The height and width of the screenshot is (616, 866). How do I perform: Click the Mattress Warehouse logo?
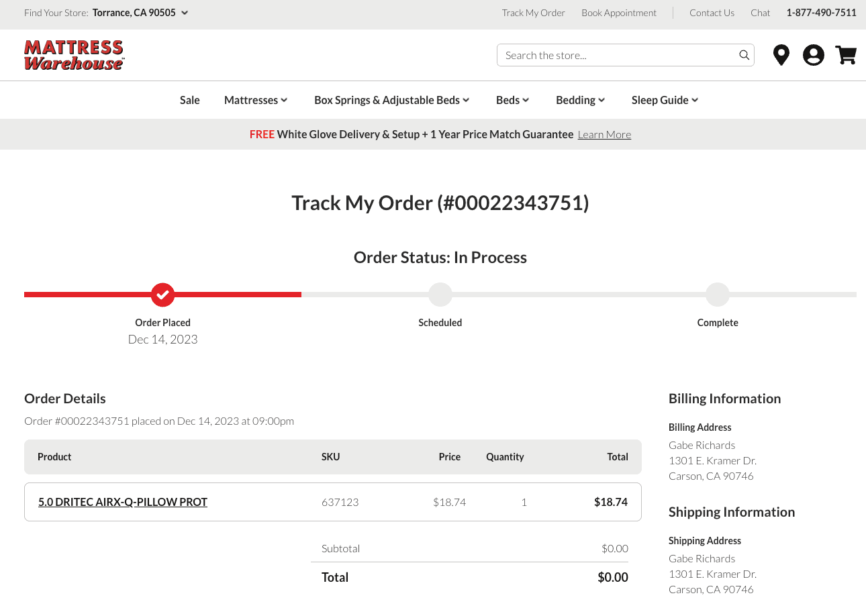click(x=74, y=55)
